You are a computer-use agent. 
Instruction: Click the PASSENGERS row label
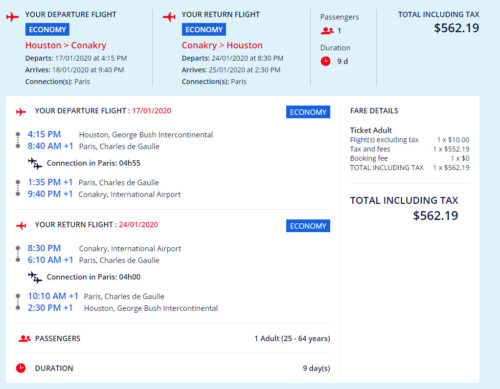click(x=58, y=339)
